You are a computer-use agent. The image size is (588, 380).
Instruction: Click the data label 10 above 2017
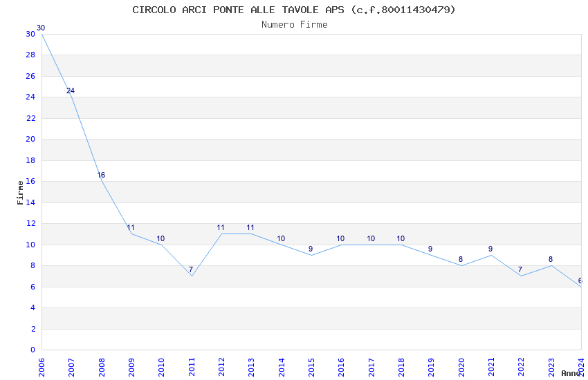tap(371, 238)
